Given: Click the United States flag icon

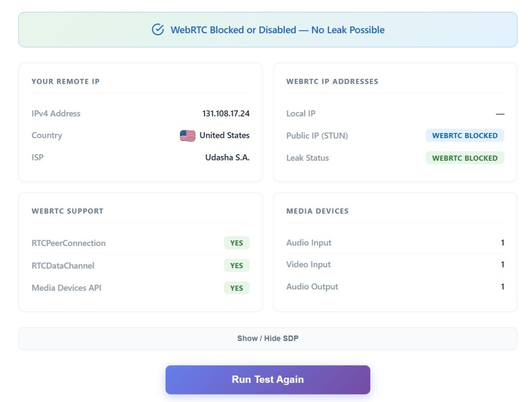Looking at the screenshot, I should pyautogui.click(x=188, y=136).
